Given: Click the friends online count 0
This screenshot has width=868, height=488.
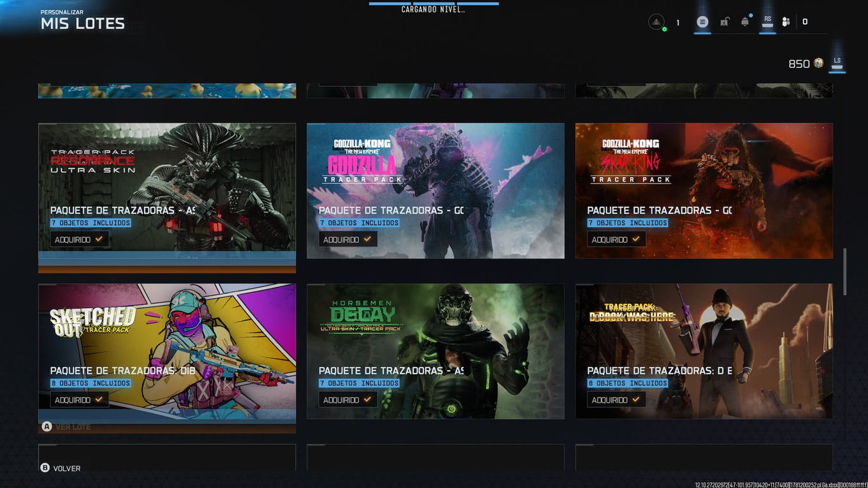Looking at the screenshot, I should 805,22.
